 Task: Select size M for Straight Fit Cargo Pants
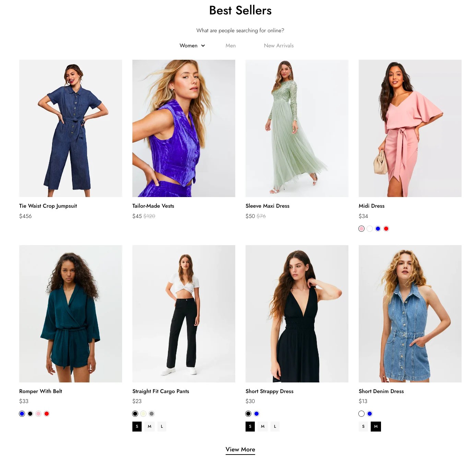pos(150,426)
